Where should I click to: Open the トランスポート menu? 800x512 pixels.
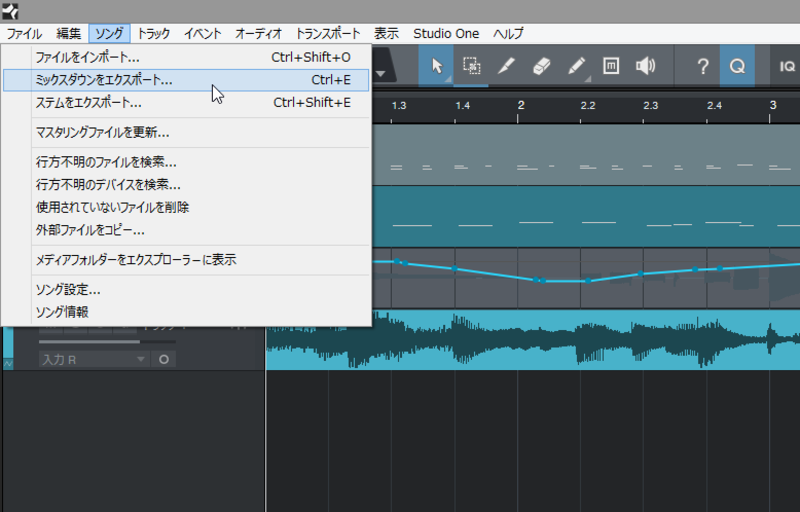pos(328,34)
